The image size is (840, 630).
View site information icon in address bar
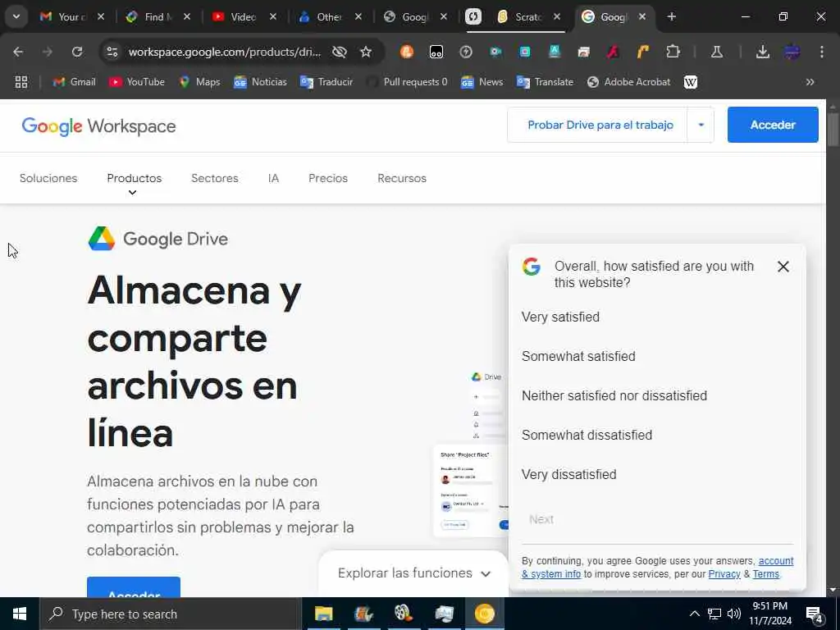point(112,52)
